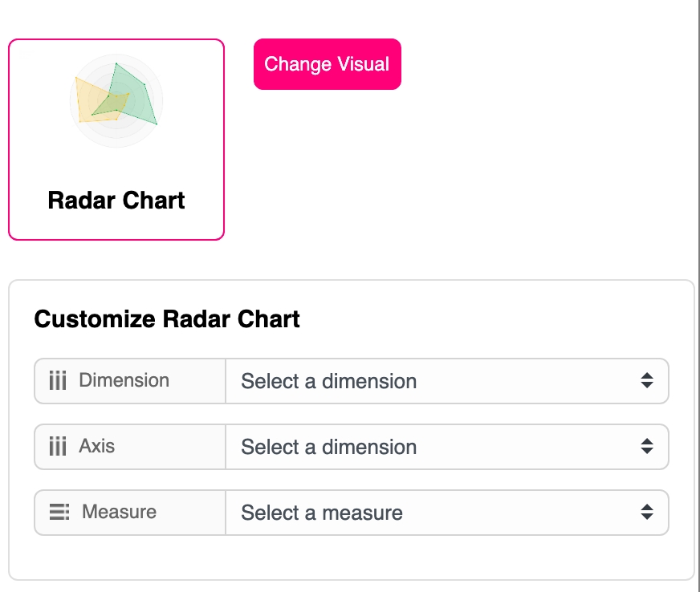This screenshot has width=700, height=592.
Task: Open the 'Select a measure' dropdown
Action: (x=433, y=513)
